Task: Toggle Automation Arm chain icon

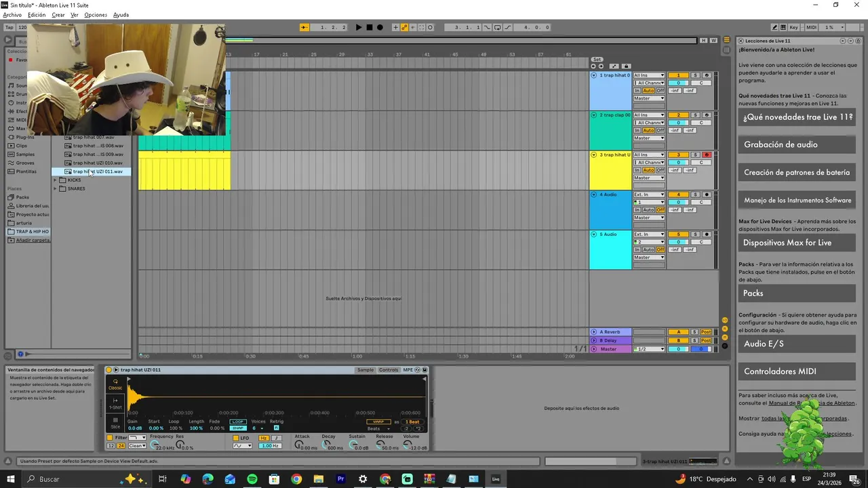Action: [404, 27]
